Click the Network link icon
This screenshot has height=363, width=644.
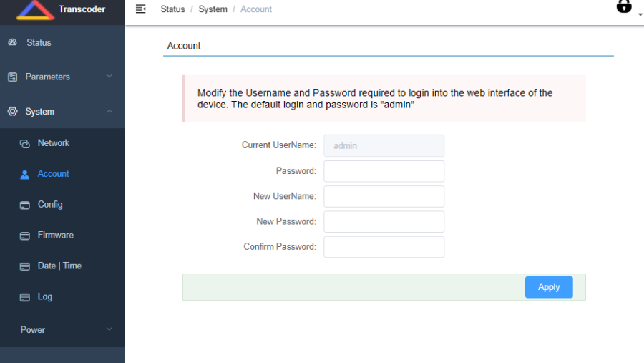25,144
